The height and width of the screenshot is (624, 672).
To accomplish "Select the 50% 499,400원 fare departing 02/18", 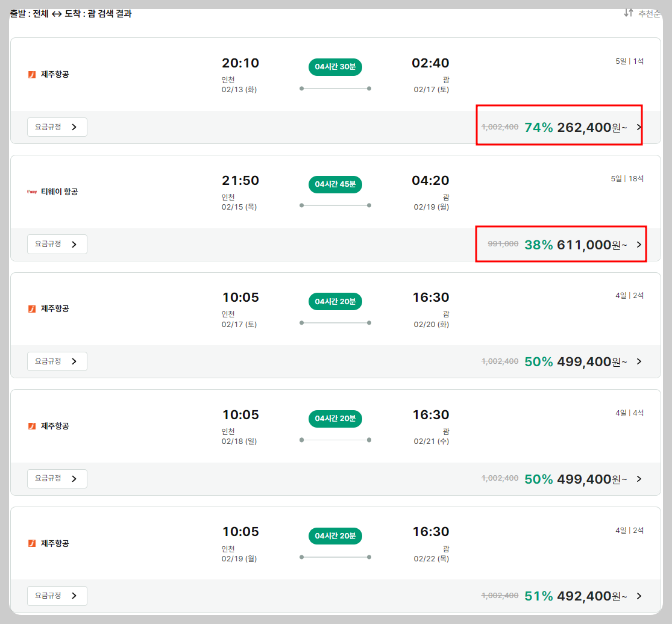I will 576,479.
